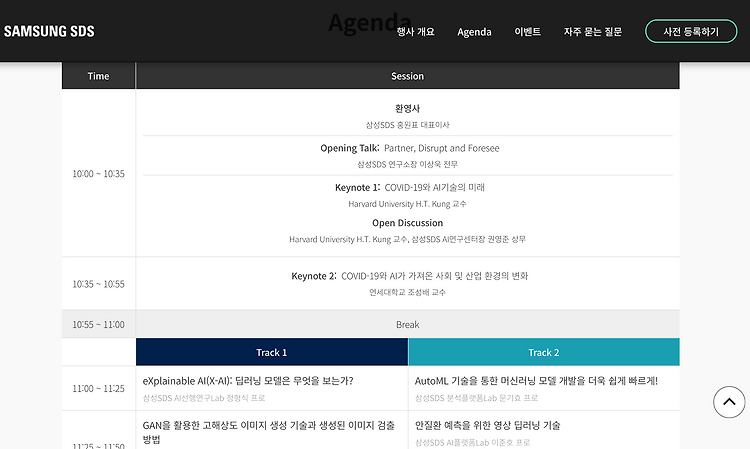
Task: Click the Break row label
Action: pyautogui.click(x=408, y=325)
